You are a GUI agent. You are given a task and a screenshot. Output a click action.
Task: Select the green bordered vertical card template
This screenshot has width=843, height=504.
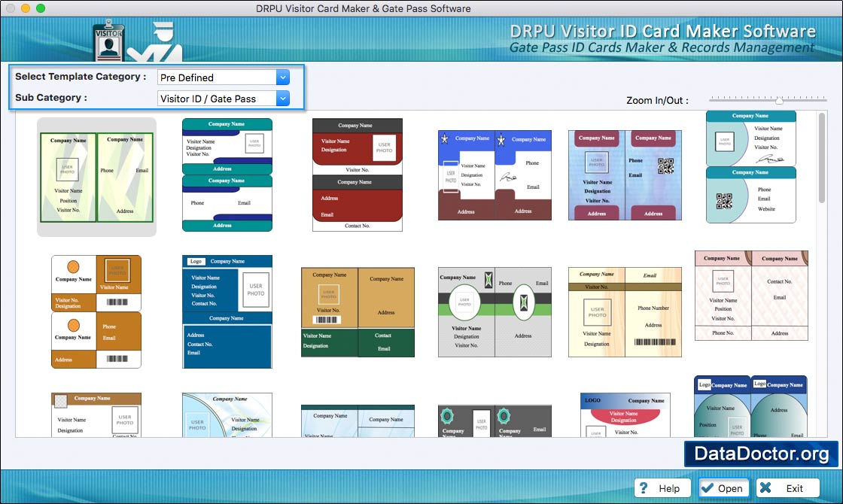point(97,178)
